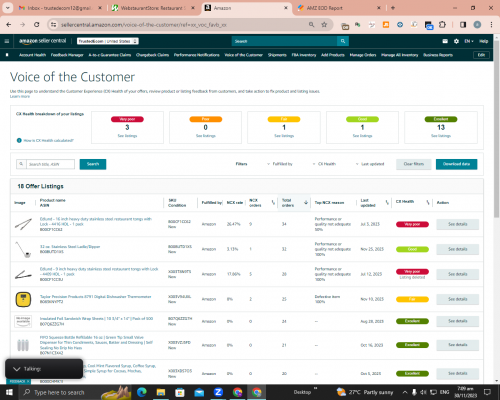Open a new browser tab
The width and height of the screenshot is (500, 400).
click(x=393, y=8)
